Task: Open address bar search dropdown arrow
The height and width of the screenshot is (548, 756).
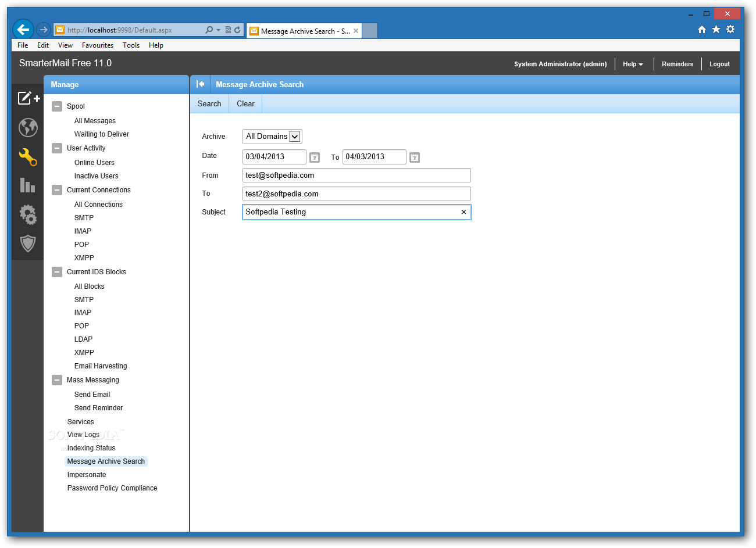Action: [218, 30]
